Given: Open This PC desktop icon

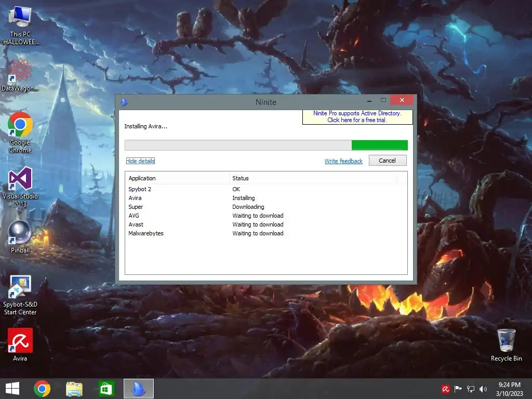Looking at the screenshot, I should [x=20, y=26].
